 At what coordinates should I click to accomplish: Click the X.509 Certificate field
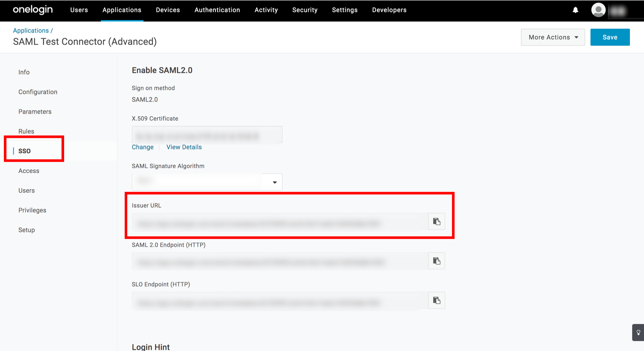pos(207,134)
